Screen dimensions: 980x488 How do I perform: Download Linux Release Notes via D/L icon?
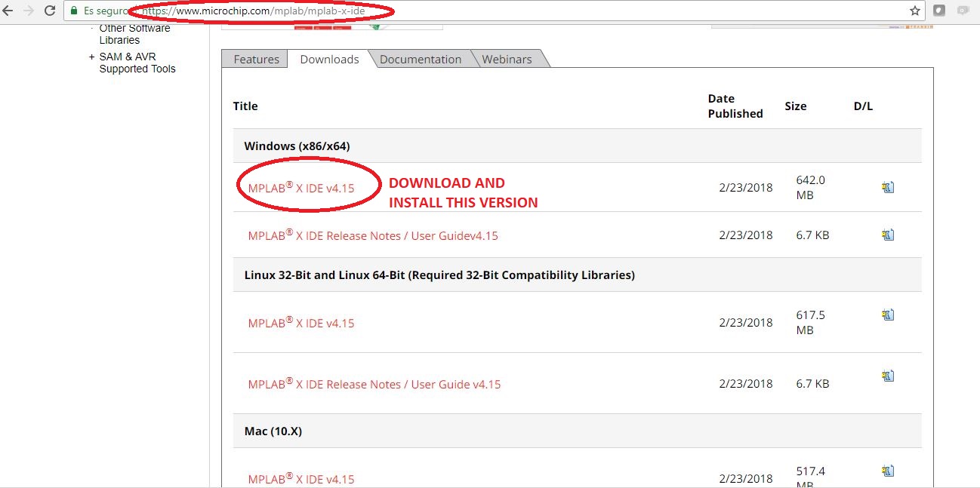tap(888, 375)
